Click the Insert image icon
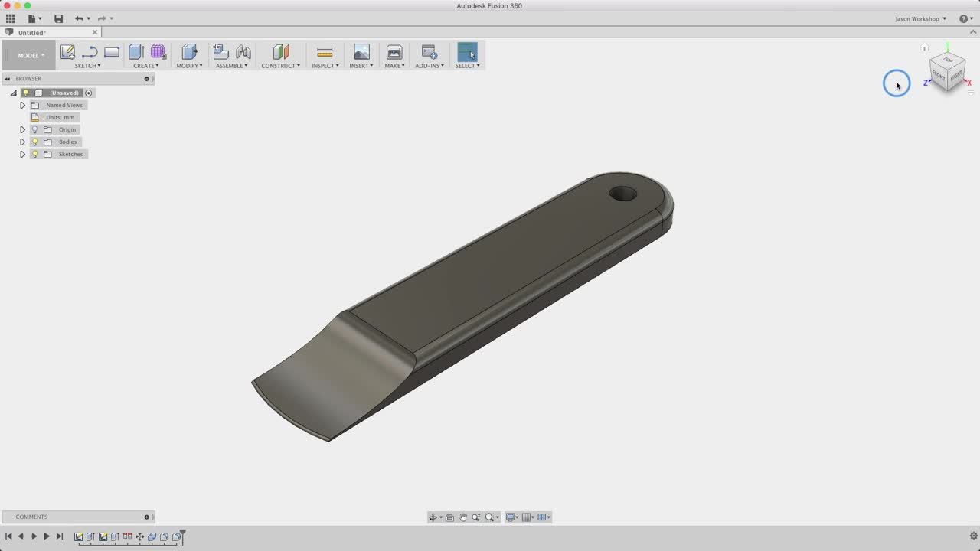Viewport: 980px width, 551px height. [x=361, y=52]
